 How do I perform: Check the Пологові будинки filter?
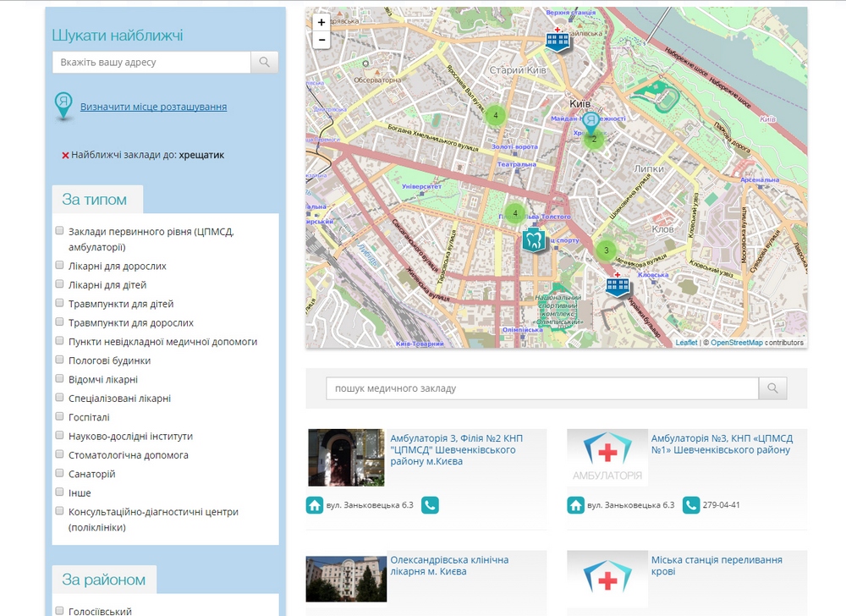(58, 360)
